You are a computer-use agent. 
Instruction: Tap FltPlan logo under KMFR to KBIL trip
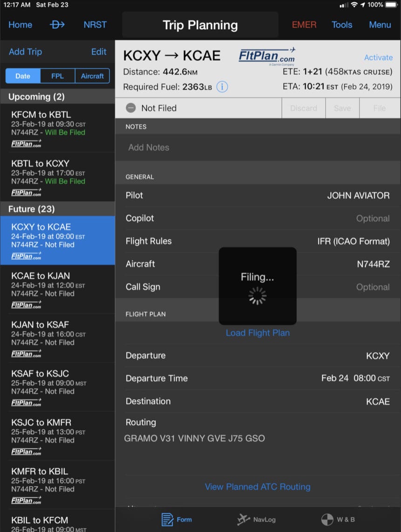coord(26,500)
